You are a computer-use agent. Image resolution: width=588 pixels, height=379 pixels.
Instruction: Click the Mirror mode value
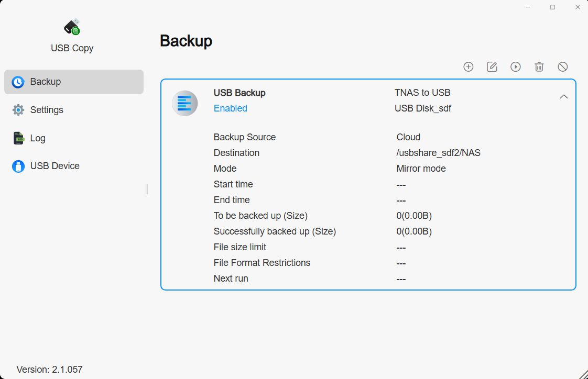[x=421, y=169]
